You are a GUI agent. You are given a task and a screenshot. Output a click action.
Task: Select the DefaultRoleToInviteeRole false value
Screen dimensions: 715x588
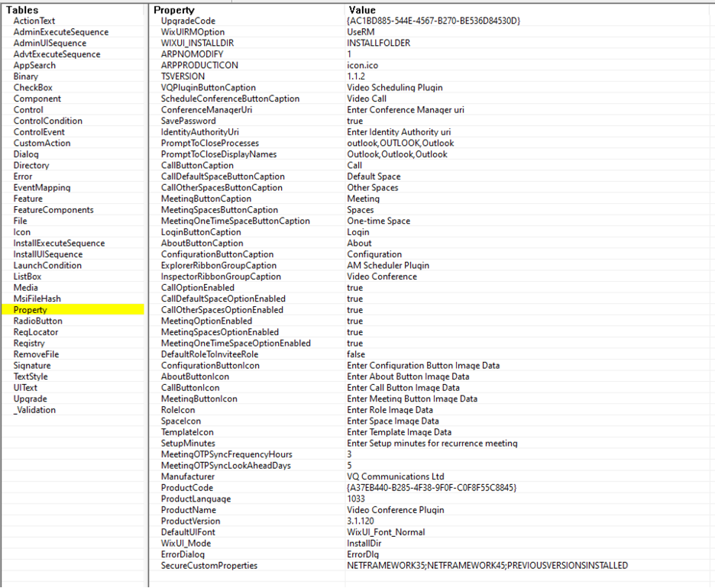[356, 354]
